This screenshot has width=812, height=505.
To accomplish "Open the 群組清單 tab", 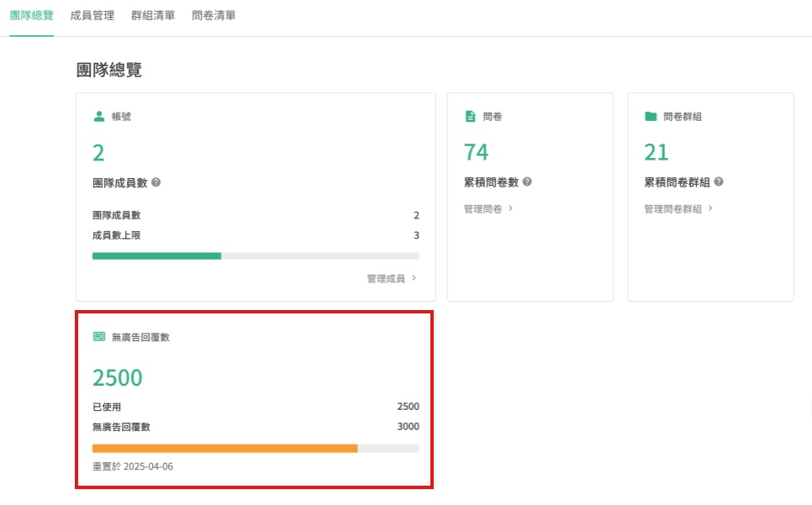I will 153,15.
